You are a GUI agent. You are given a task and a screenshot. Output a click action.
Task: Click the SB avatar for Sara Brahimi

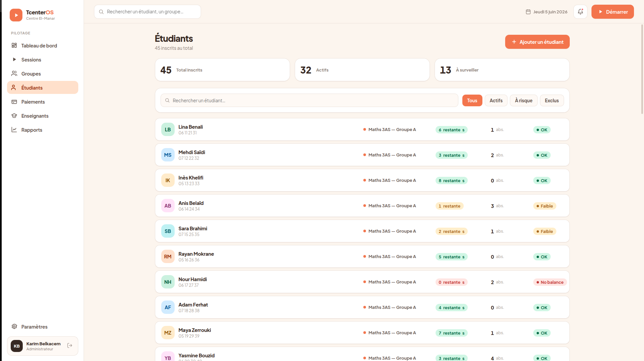coord(168,231)
